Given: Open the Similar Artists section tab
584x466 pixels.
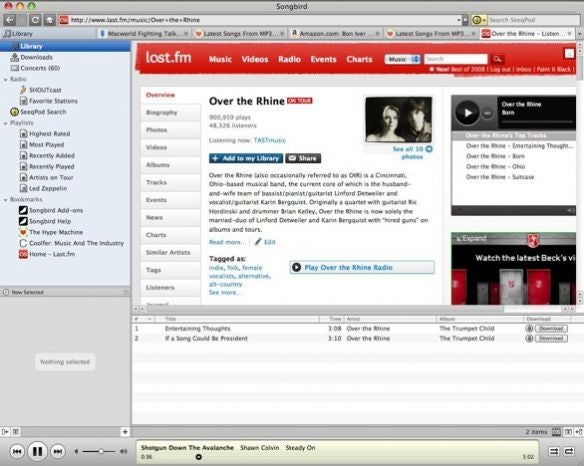Looking at the screenshot, I should point(171,253).
